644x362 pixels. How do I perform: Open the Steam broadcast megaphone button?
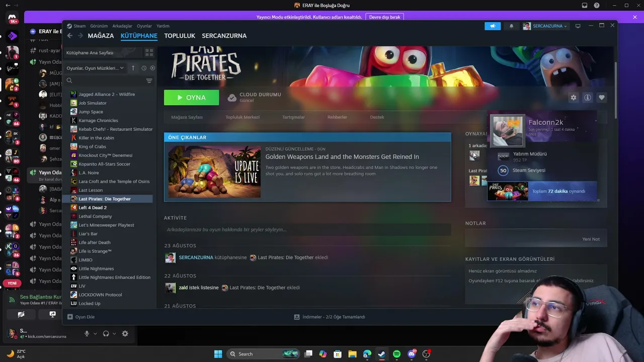493,26
